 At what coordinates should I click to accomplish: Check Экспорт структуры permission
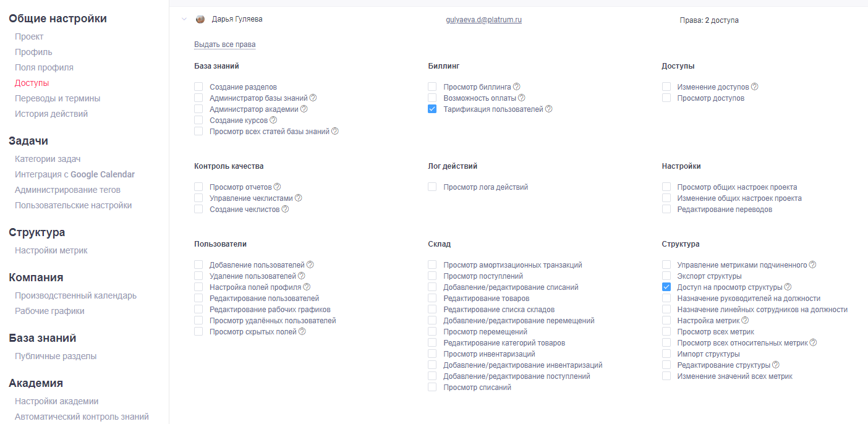pos(666,276)
